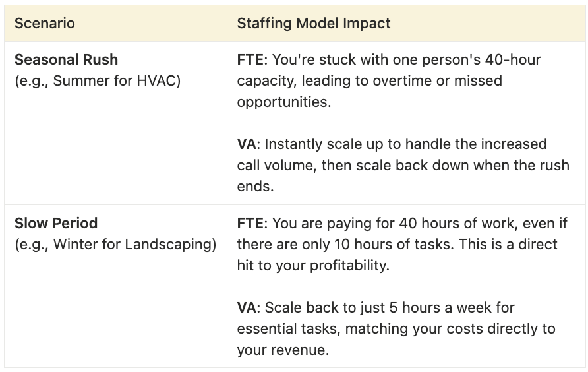Click the bold VA label in Slow Period row

click(x=247, y=308)
